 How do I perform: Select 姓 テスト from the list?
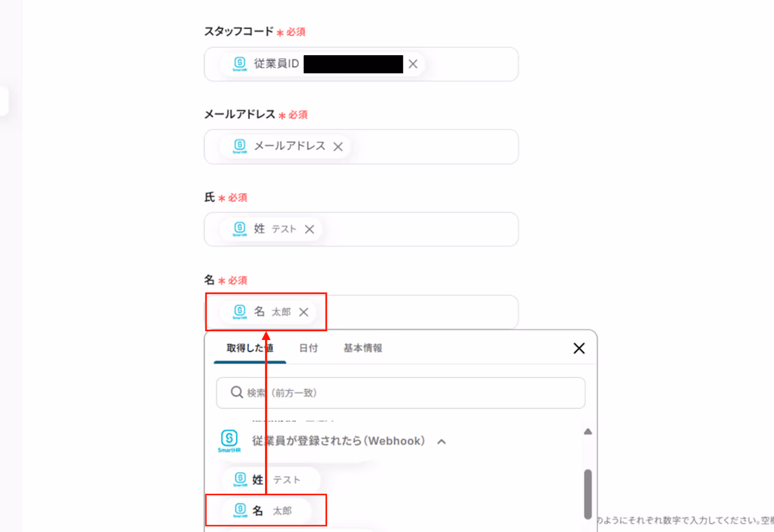(271, 480)
